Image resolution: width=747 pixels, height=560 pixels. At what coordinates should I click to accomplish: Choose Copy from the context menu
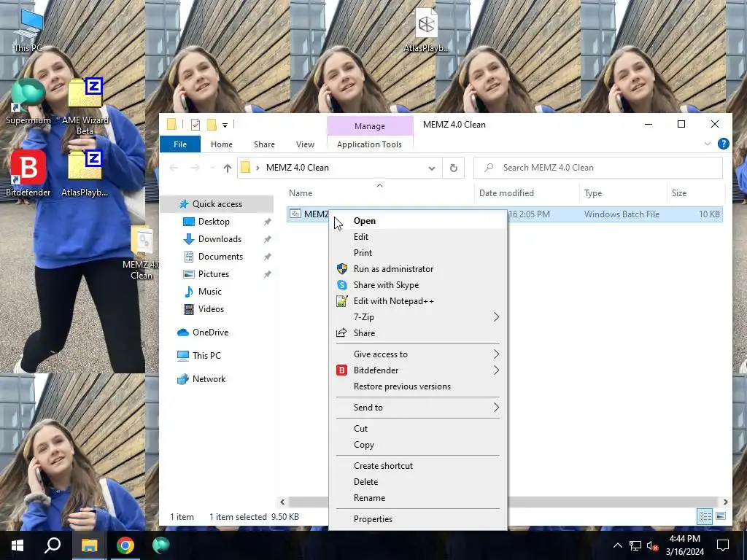coord(418,445)
